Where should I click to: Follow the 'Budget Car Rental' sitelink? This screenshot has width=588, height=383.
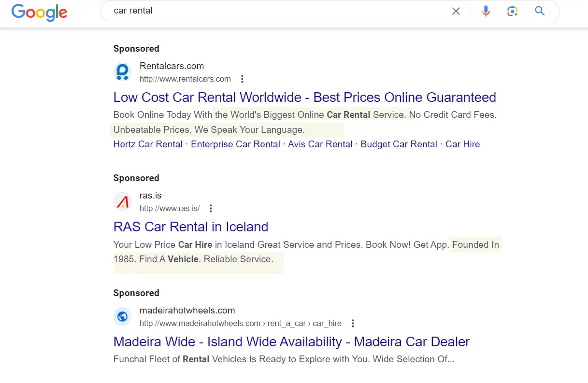(399, 144)
